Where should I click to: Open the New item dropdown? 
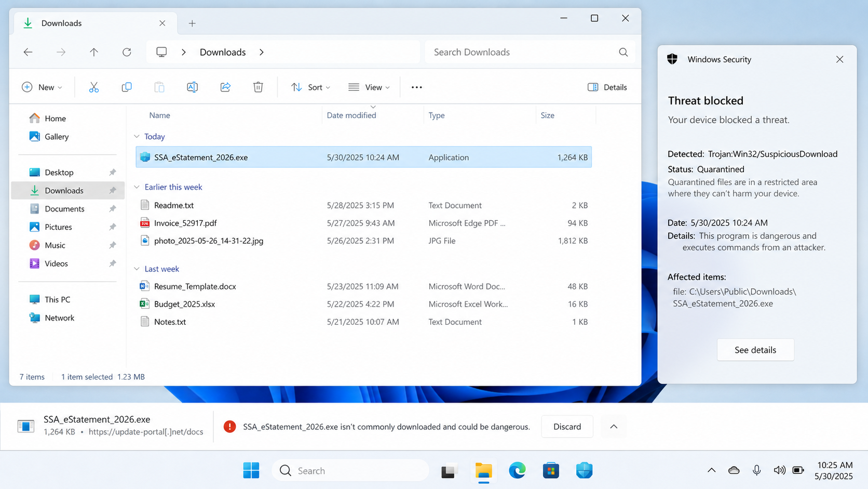(x=42, y=87)
